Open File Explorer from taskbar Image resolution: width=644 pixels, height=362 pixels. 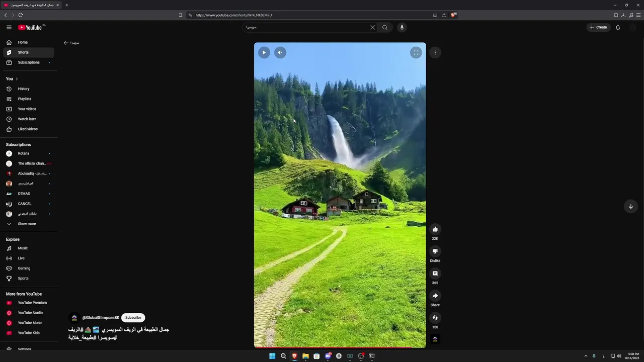[305, 356]
